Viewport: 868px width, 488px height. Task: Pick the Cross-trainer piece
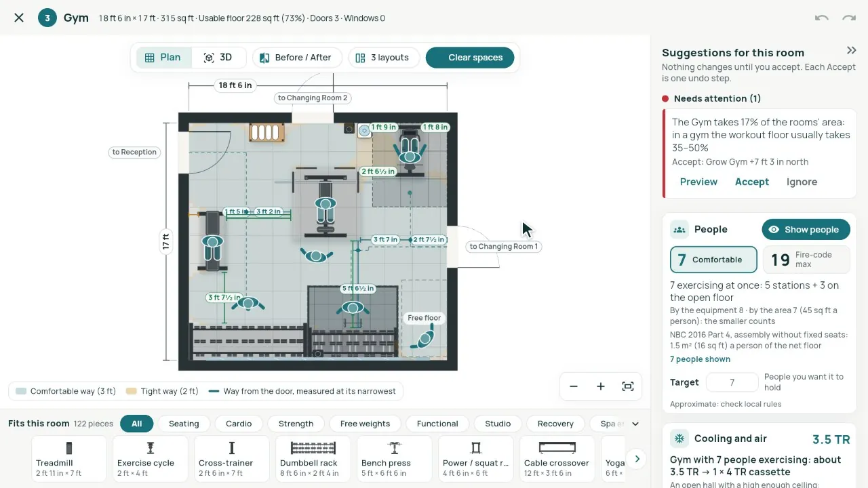[232, 459]
